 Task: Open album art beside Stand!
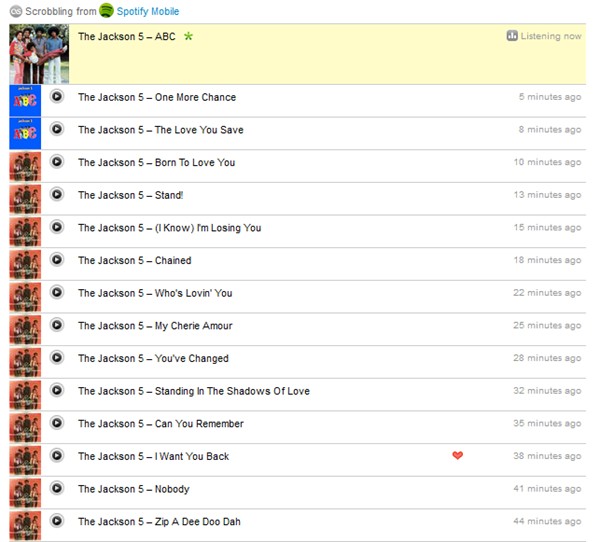(25, 199)
